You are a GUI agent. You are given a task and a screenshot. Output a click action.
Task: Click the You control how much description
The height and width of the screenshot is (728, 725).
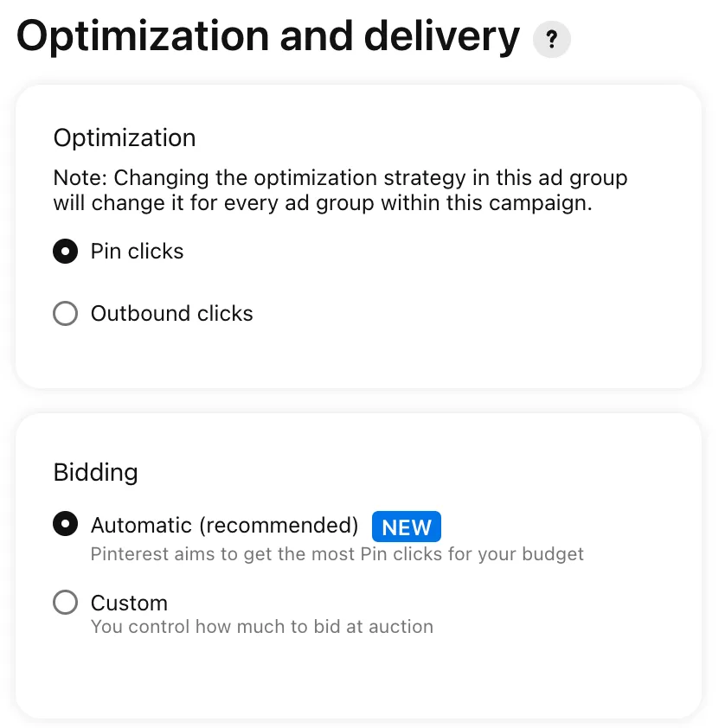point(262,627)
